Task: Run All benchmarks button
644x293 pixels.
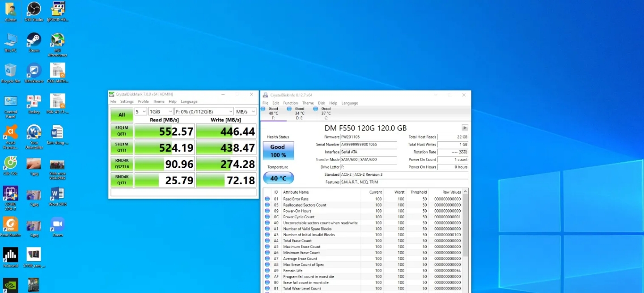Action: [122, 115]
